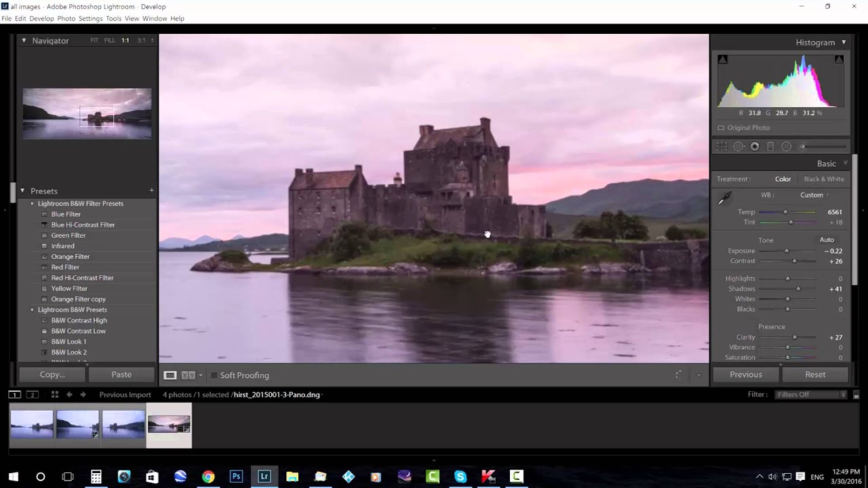Select the Graduated Filter tool

coord(770,146)
